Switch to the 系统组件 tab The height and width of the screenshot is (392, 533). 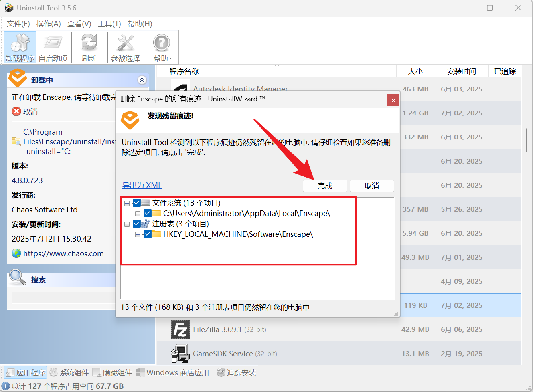coord(69,372)
